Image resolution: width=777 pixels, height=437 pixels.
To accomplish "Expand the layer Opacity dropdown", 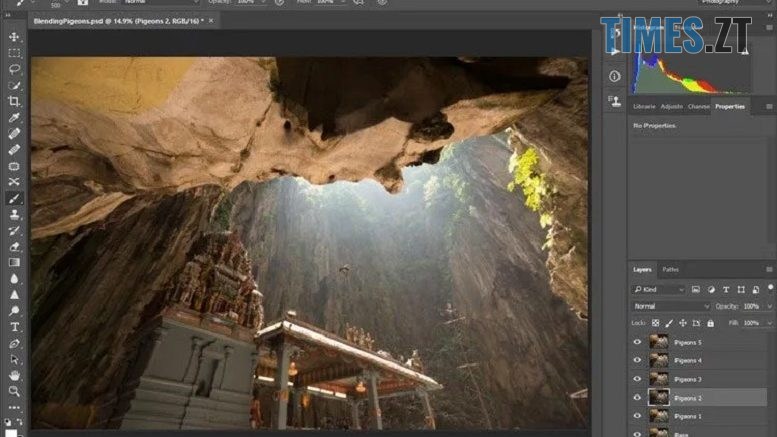I will pyautogui.click(x=767, y=306).
